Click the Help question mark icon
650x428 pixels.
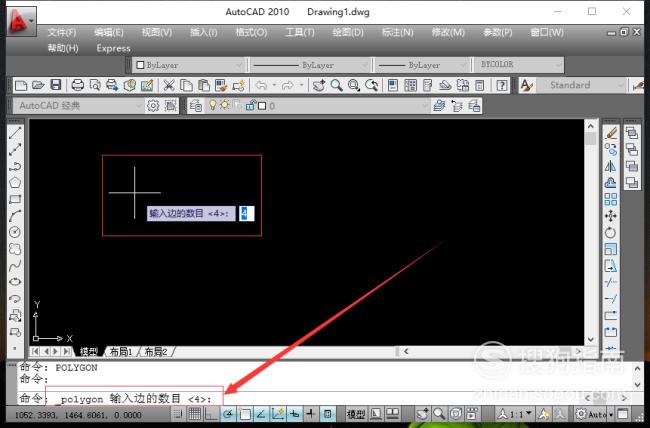pos(502,85)
